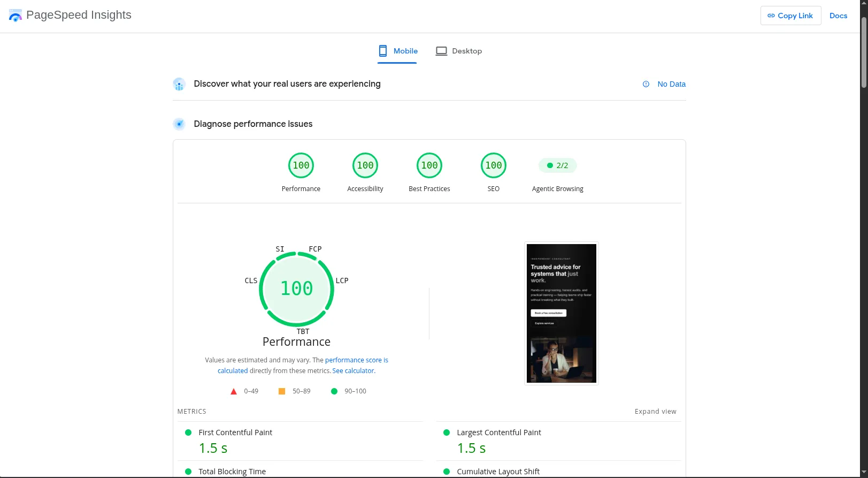Click the orange square 50–89 legend icon
This screenshot has height=478, width=868.
click(x=282, y=391)
